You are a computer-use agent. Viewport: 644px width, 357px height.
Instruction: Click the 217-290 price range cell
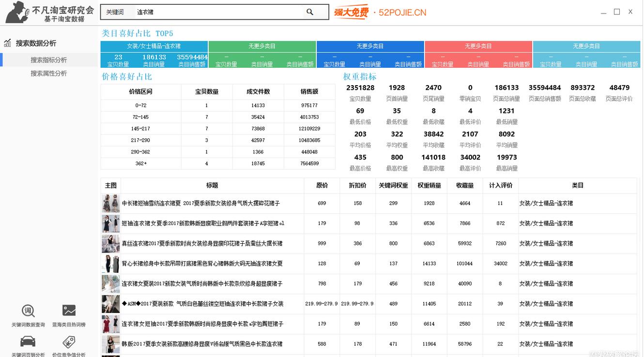(x=141, y=140)
